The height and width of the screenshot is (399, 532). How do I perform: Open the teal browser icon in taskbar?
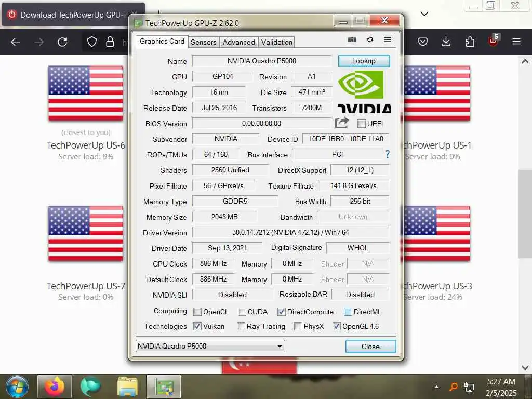click(90, 387)
